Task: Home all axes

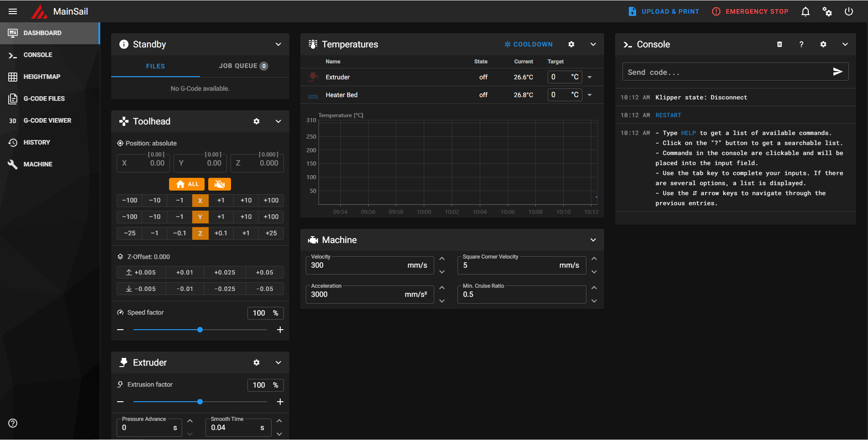Action: click(x=187, y=184)
